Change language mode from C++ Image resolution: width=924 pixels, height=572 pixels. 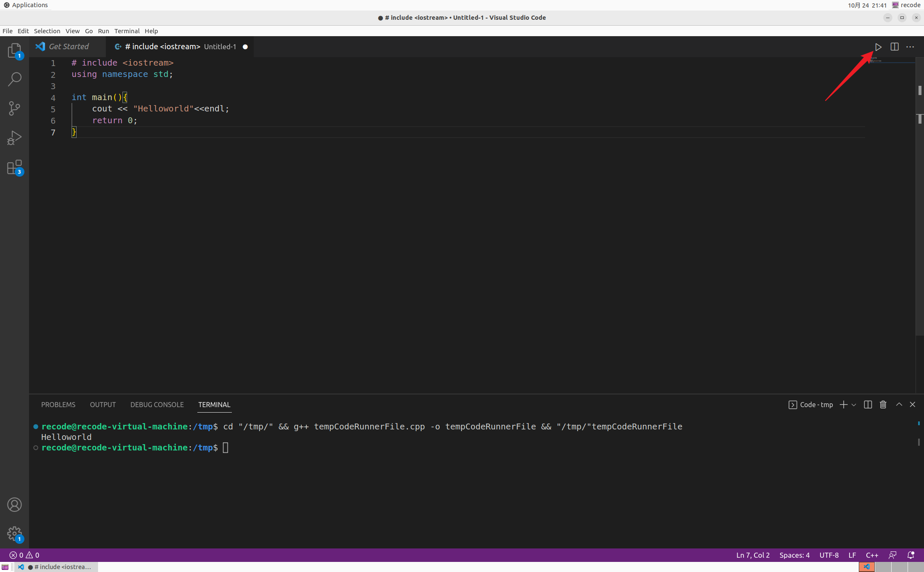[x=872, y=555]
